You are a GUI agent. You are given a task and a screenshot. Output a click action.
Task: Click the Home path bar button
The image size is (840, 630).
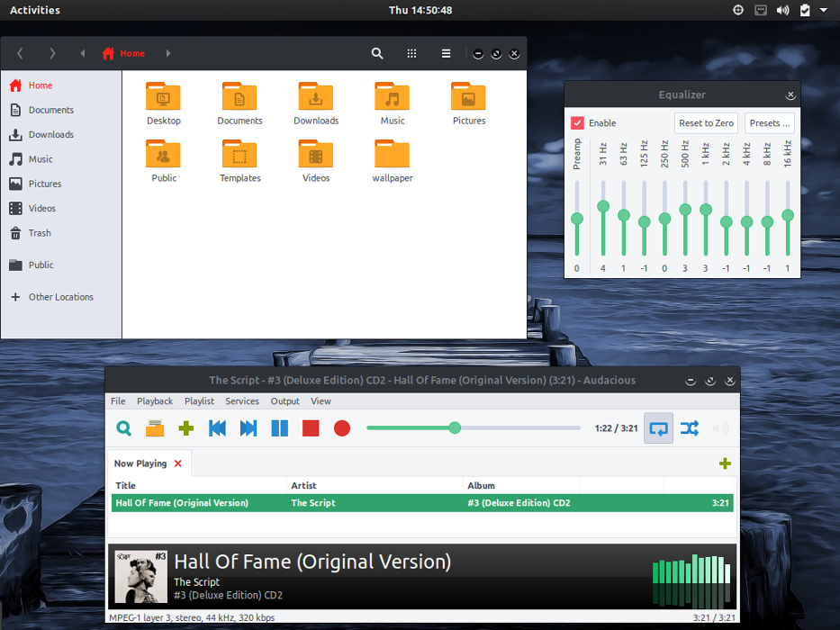pyautogui.click(x=123, y=53)
